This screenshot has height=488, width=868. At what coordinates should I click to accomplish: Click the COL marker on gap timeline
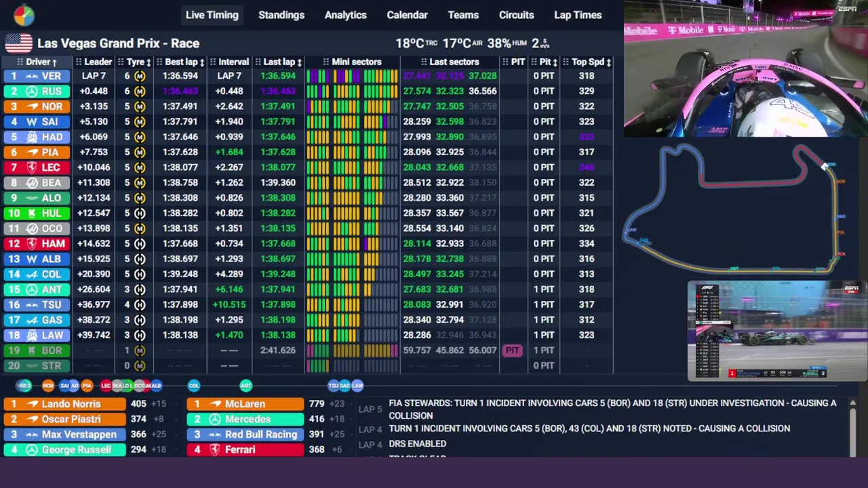click(x=194, y=386)
